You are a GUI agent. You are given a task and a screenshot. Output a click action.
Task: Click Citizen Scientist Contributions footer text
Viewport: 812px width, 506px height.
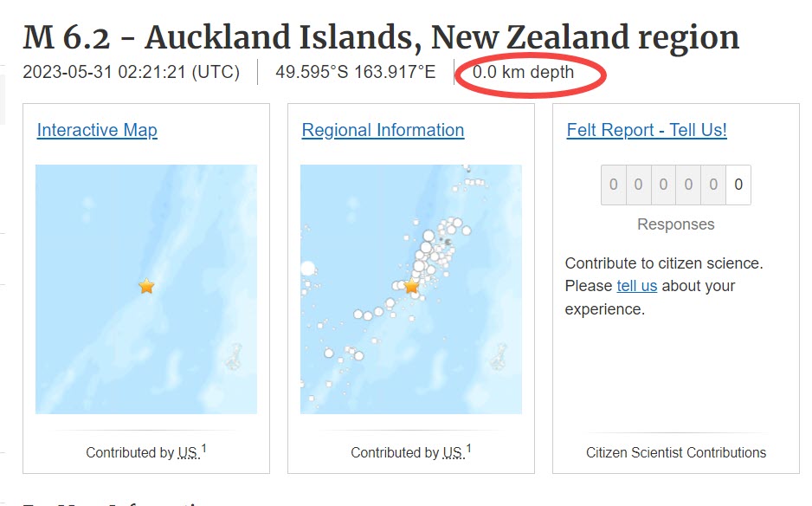pyautogui.click(x=676, y=452)
